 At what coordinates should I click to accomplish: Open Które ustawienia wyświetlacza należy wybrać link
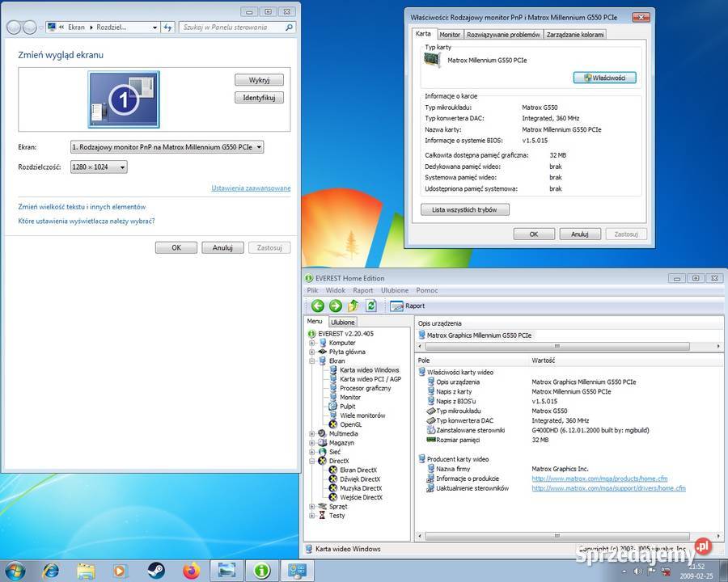pos(87,221)
